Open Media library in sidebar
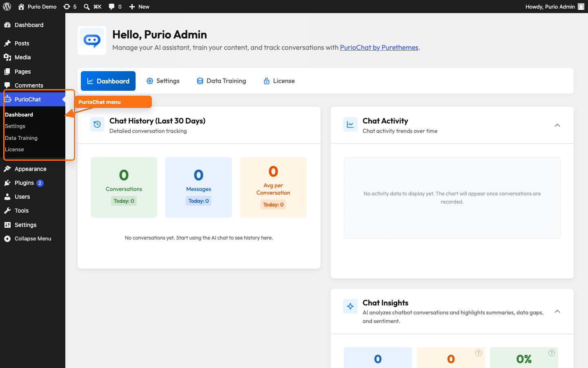This screenshot has width=588, height=368. coord(33,57)
